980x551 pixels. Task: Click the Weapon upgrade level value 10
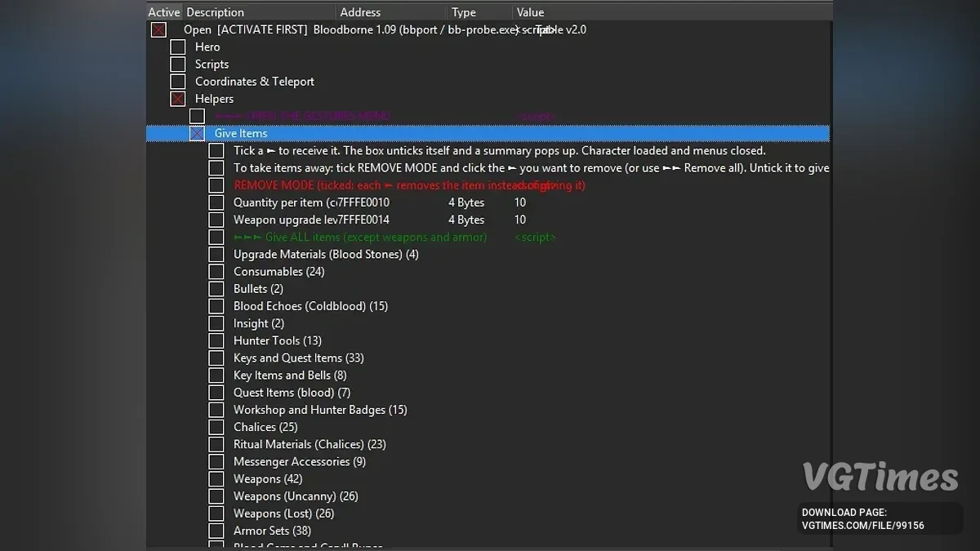(520, 220)
